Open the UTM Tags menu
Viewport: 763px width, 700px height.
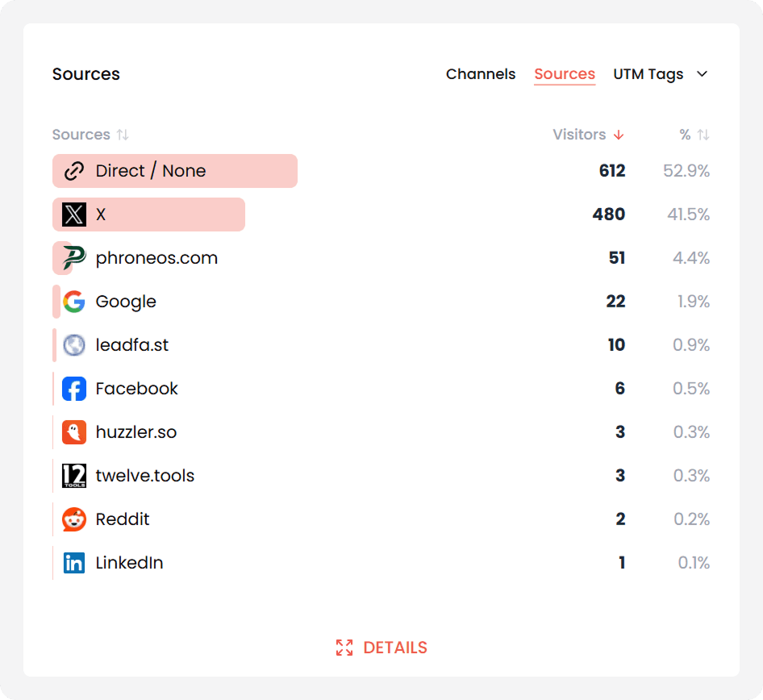point(648,74)
